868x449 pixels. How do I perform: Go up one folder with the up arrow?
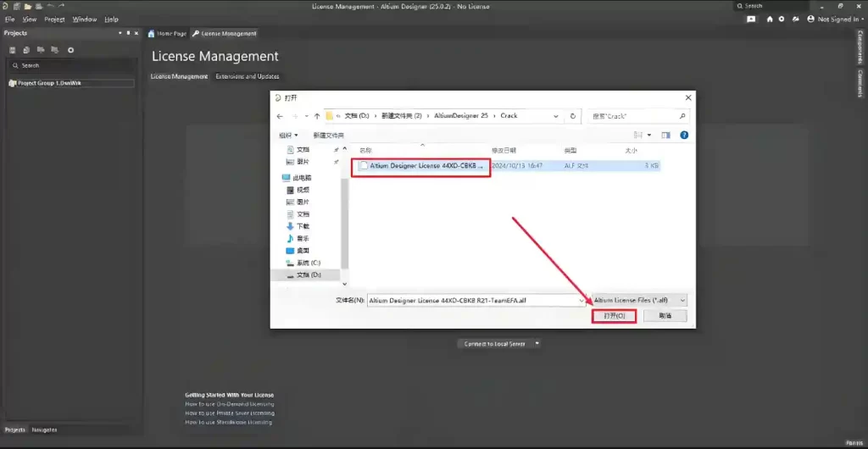(317, 116)
